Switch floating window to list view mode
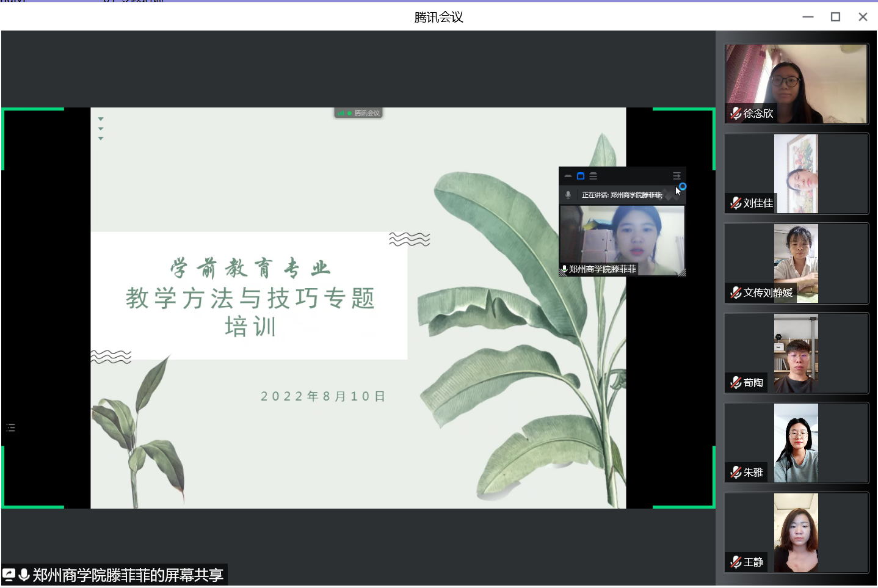The height and width of the screenshot is (588, 878). (593, 176)
